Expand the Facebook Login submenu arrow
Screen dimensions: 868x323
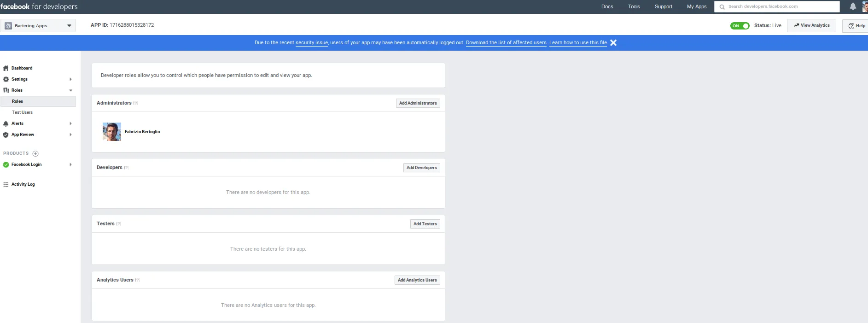tap(70, 164)
